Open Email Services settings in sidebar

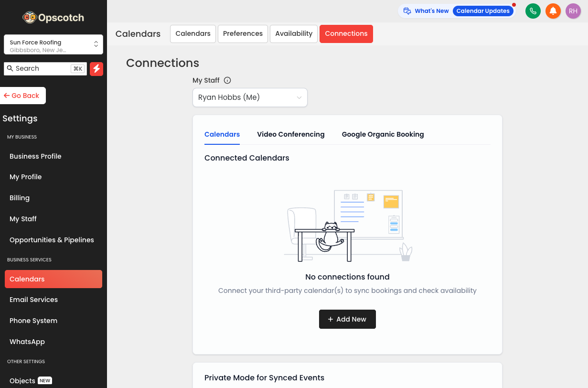(x=33, y=300)
